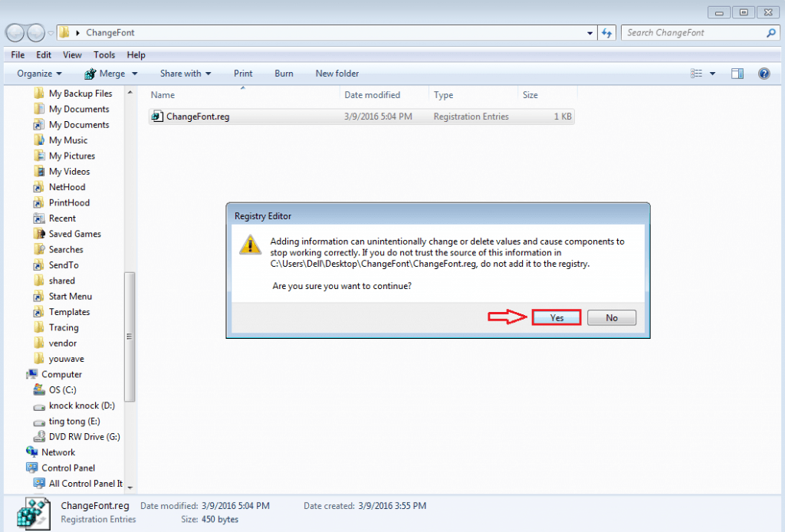
Task: Expand the Organize dropdown
Action: (x=40, y=74)
